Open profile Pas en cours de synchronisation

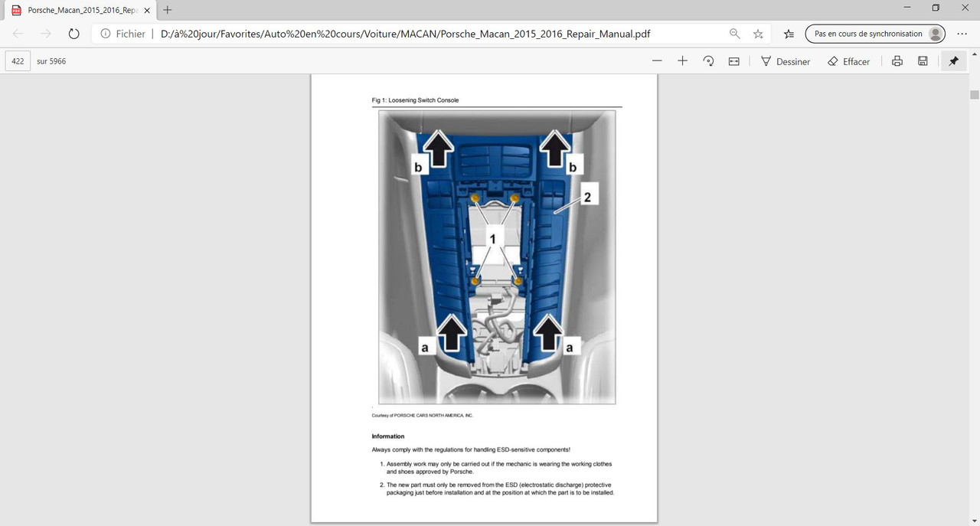(876, 34)
